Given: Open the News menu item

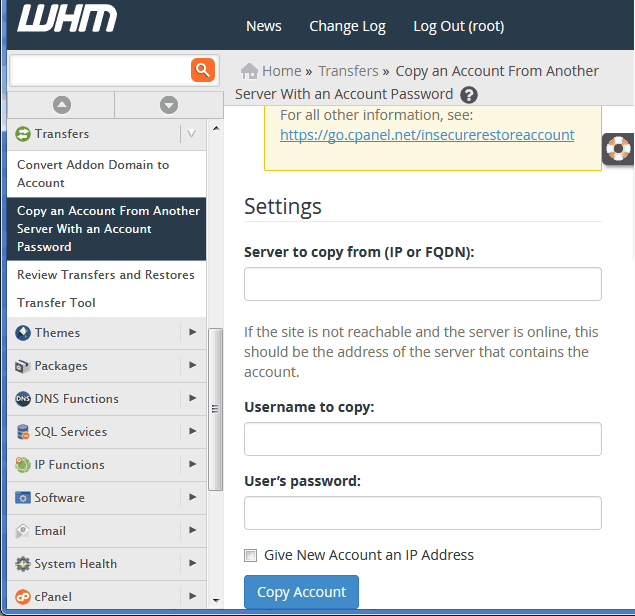Looking at the screenshot, I should 264,26.
